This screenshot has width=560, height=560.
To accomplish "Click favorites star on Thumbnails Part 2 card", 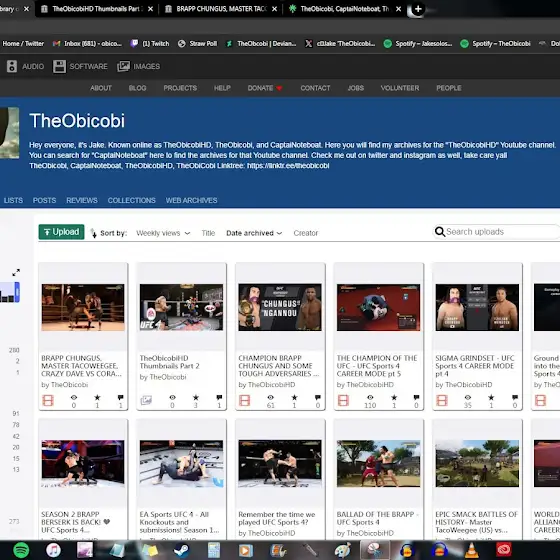I will [196, 397].
